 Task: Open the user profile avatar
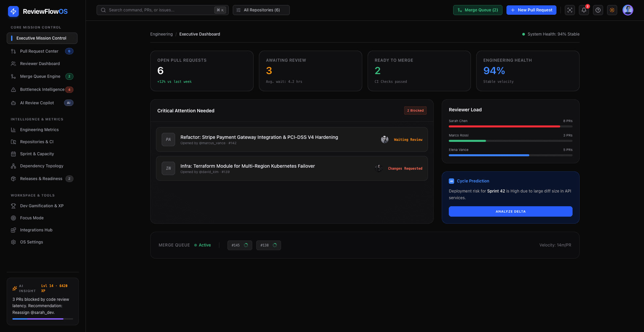click(x=628, y=10)
